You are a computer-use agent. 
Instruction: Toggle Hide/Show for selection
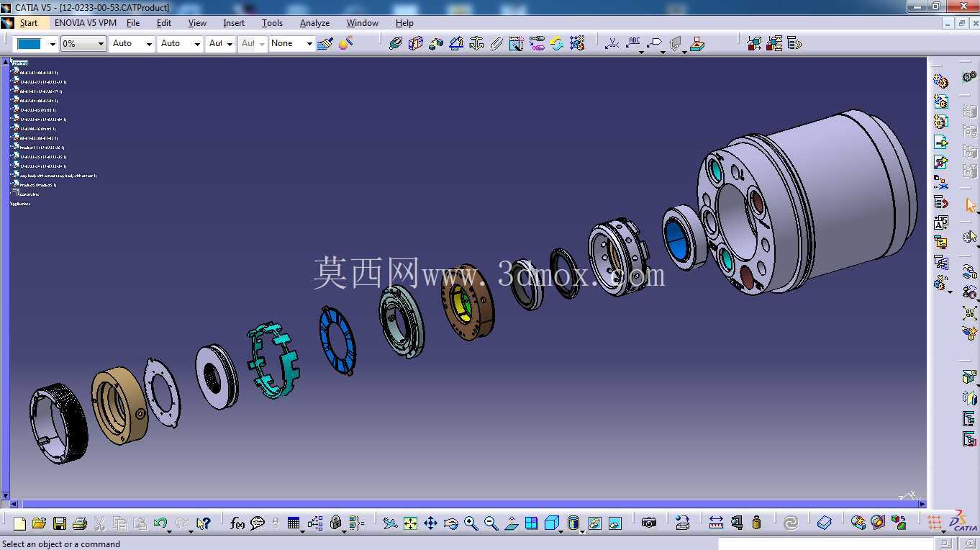pos(594,523)
